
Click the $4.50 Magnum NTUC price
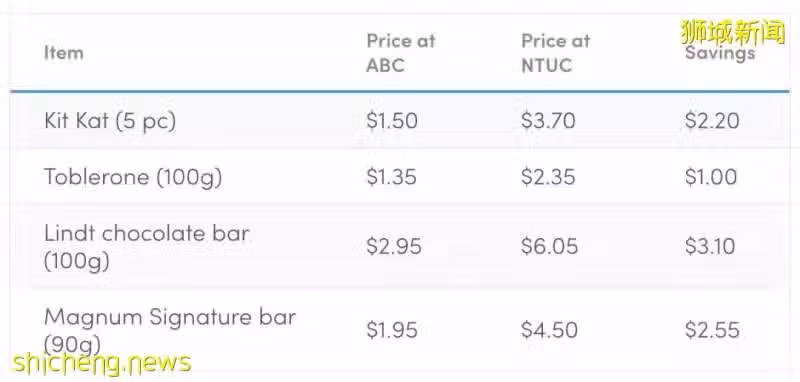[x=549, y=330]
